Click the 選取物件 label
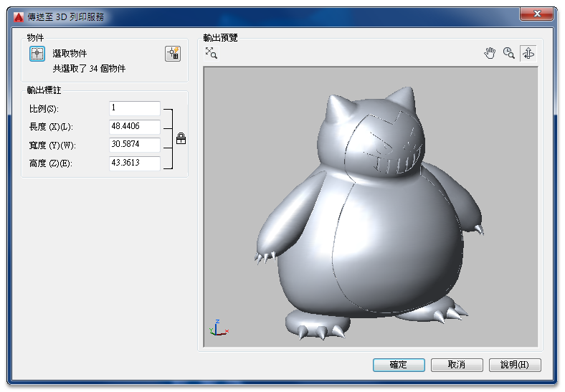The width and height of the screenshot is (565, 392). 70,54
